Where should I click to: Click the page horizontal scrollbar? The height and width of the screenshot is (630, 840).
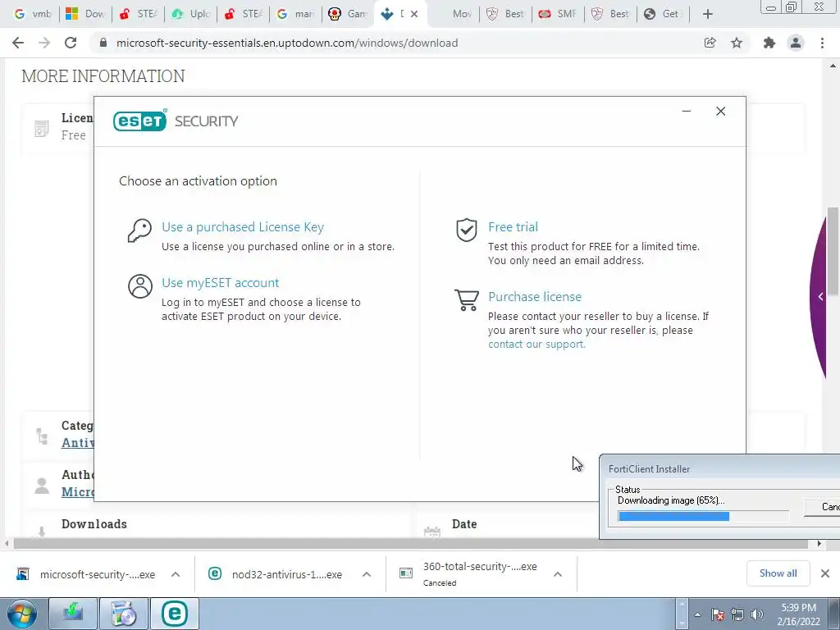tap(412, 544)
